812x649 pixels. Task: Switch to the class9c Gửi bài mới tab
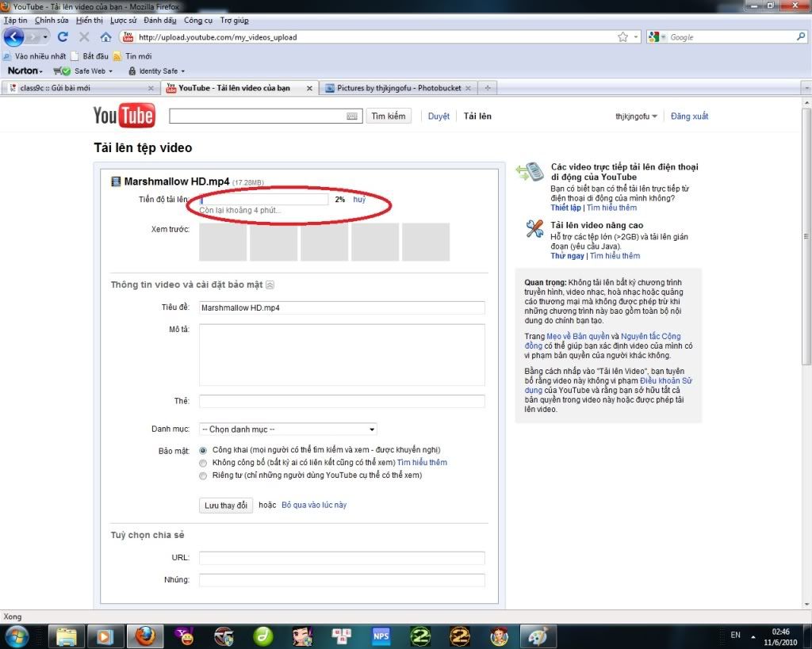pyautogui.click(x=80, y=88)
